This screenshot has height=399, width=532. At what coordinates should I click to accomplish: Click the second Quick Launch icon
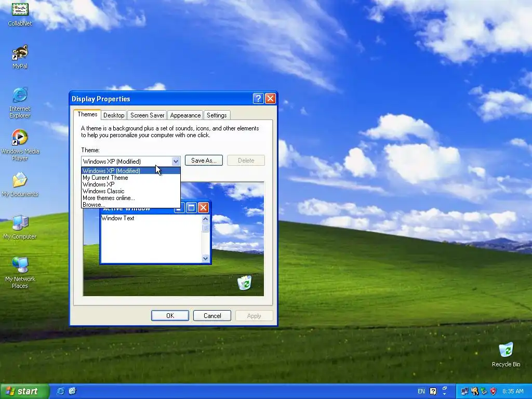[72, 391]
